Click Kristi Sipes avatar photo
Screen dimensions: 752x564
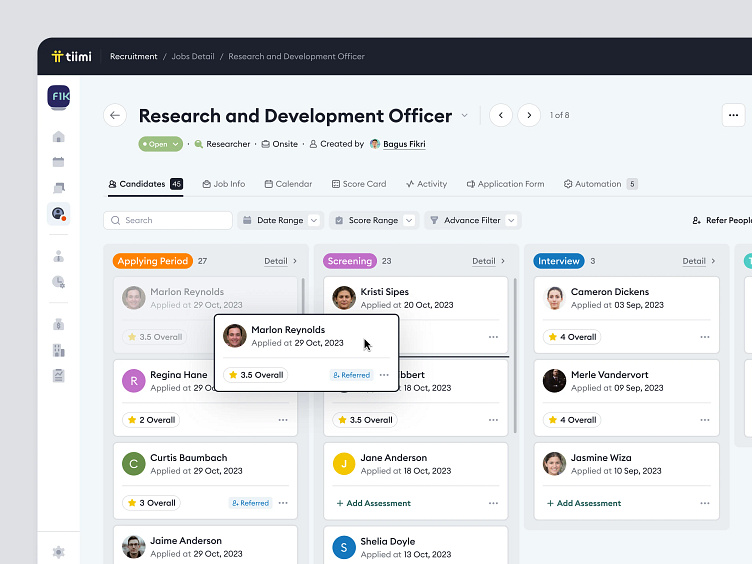coord(344,298)
